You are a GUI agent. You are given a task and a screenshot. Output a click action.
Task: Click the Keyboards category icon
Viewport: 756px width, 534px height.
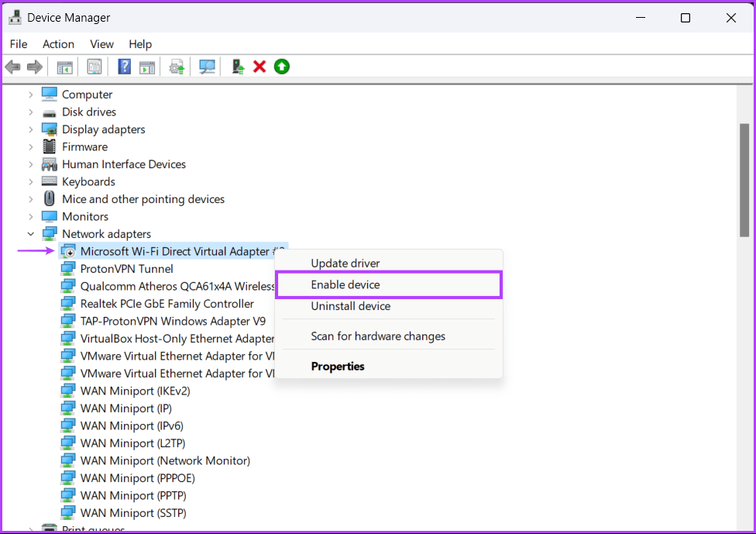point(48,181)
